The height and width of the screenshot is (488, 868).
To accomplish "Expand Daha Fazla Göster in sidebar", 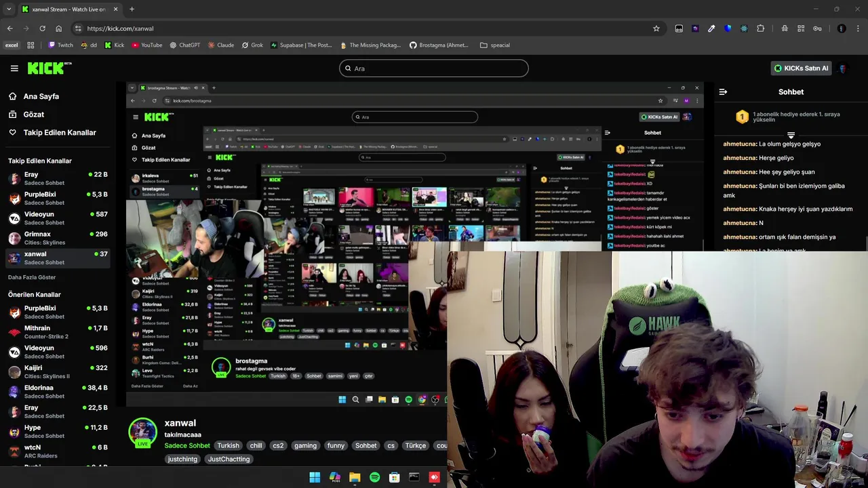I will pyautogui.click(x=32, y=277).
